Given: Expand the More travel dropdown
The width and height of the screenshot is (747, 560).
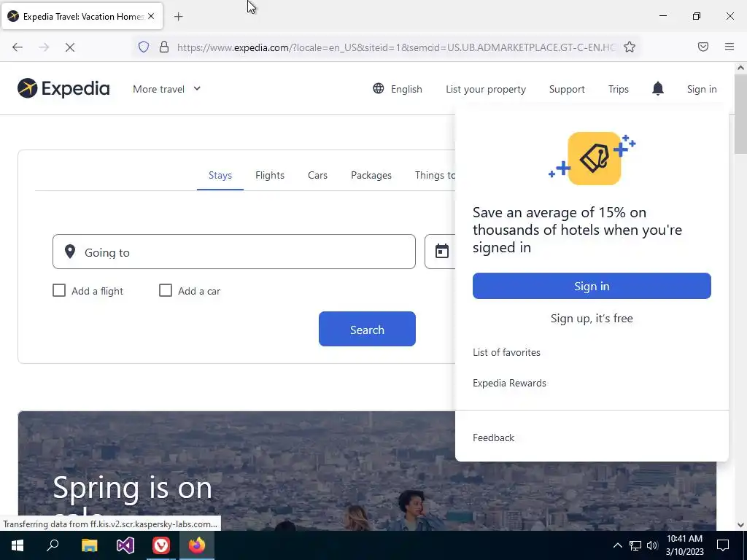Looking at the screenshot, I should click(167, 89).
